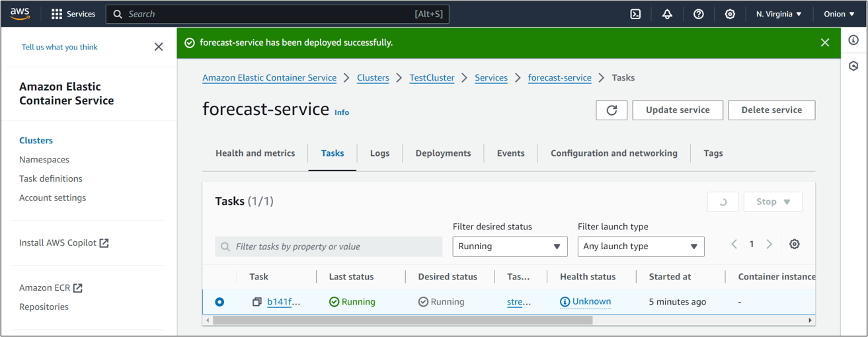868x337 pixels.
Task: Open the hexagon icon below the info icon
Action: (853, 66)
